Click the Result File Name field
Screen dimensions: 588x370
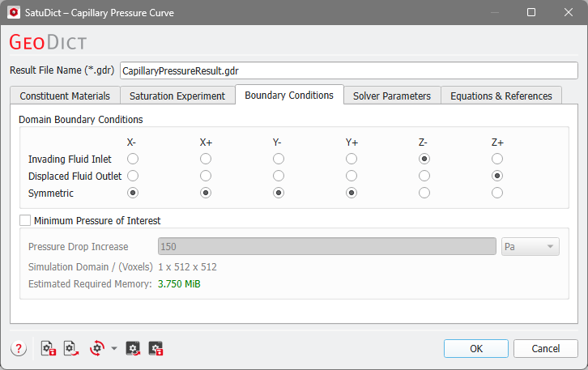coord(349,71)
